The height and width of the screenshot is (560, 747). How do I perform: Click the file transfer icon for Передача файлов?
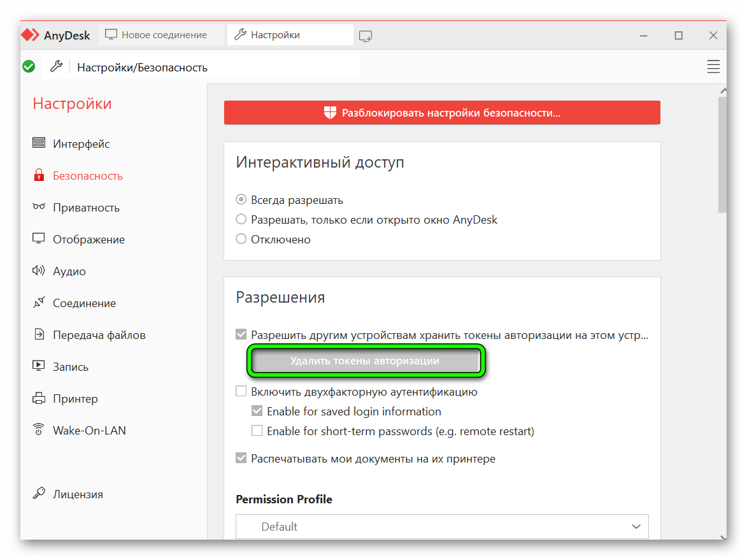pyautogui.click(x=39, y=334)
